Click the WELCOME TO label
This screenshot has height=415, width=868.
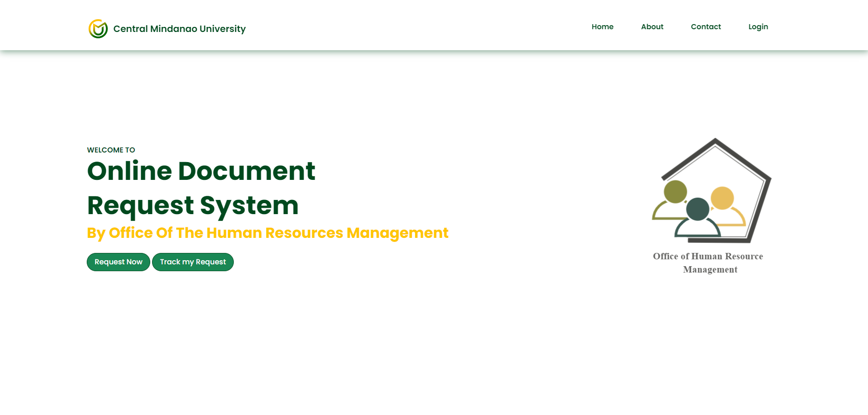tap(111, 150)
